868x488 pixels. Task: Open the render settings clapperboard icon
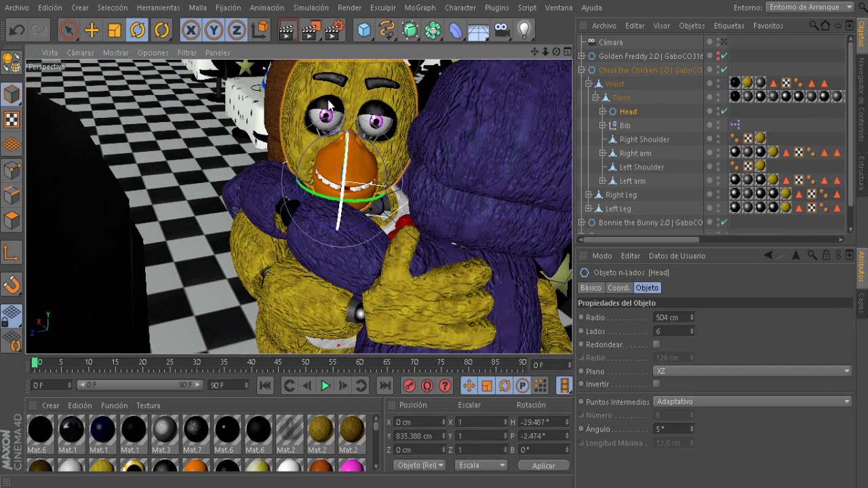coord(334,30)
